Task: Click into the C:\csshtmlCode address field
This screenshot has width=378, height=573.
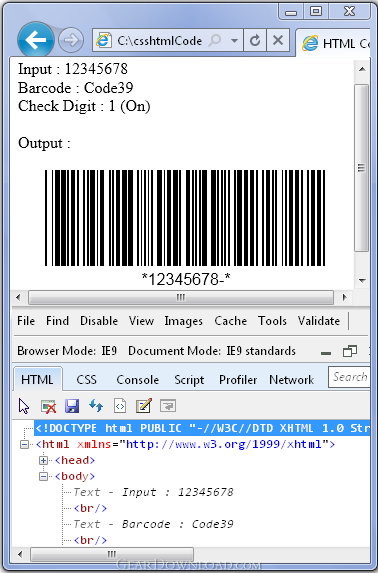Action: point(160,40)
